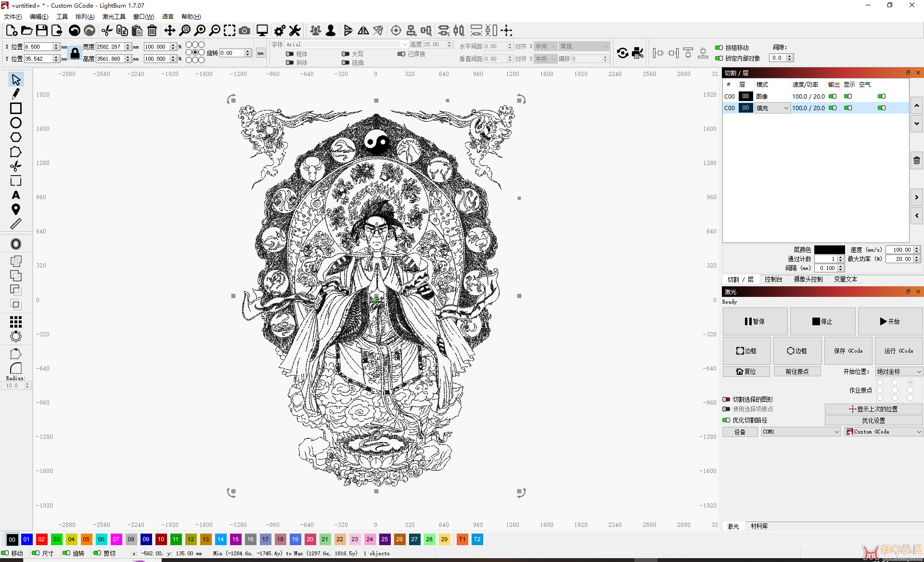This screenshot has height=562, width=924.
Task: Pick the Ellipse tool
Action: tap(16, 123)
